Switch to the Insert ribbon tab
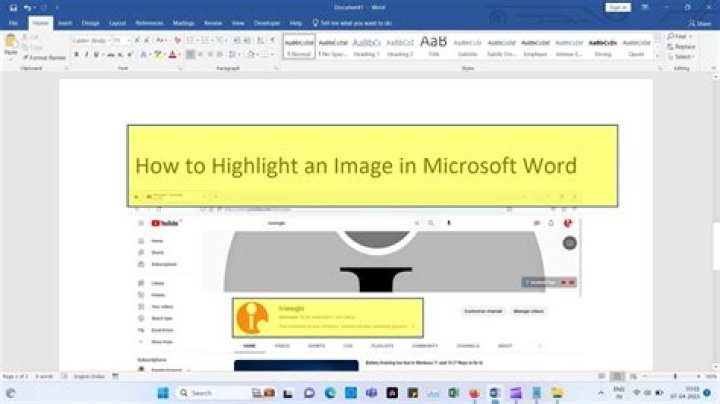The image size is (720, 404). coord(65,23)
